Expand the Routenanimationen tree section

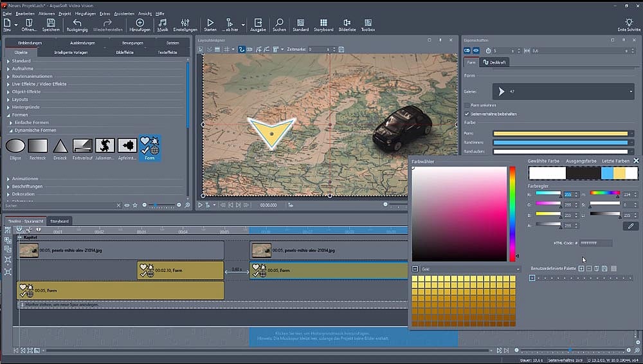[x=32, y=76]
